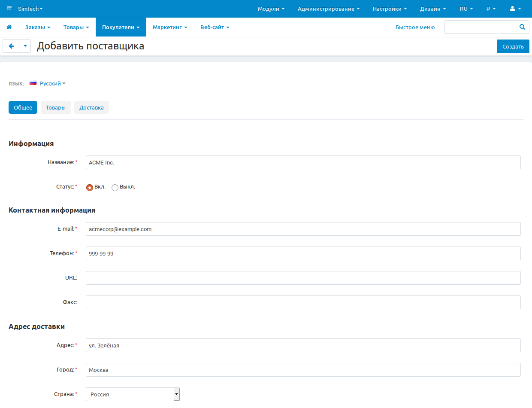This screenshot has height=408, width=532.
Task: Open the ruble currency selector
Action: tap(491, 9)
